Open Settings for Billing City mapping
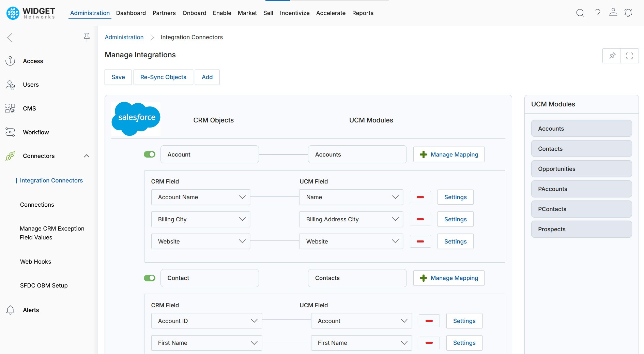Viewport: 644px width, 354px height. [x=455, y=219]
